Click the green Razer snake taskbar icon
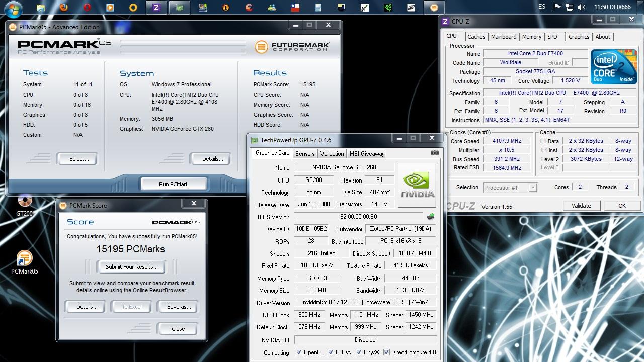 pyautogui.click(x=387, y=8)
